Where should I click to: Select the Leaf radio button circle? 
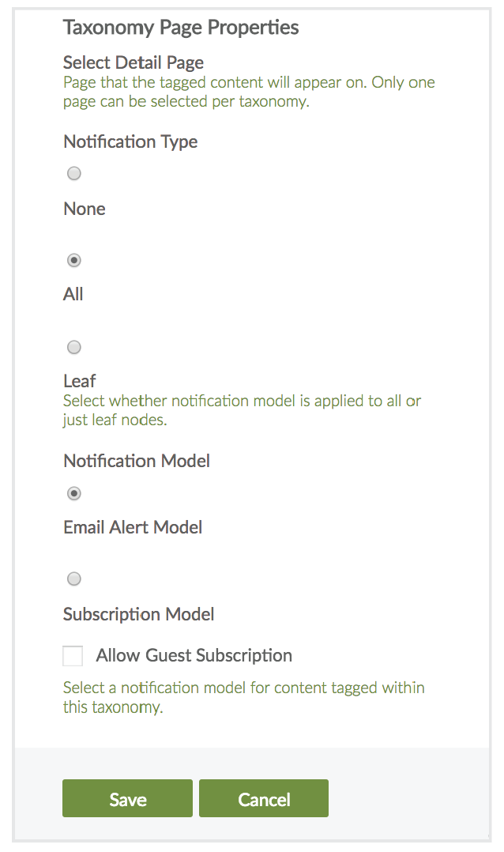(x=74, y=347)
